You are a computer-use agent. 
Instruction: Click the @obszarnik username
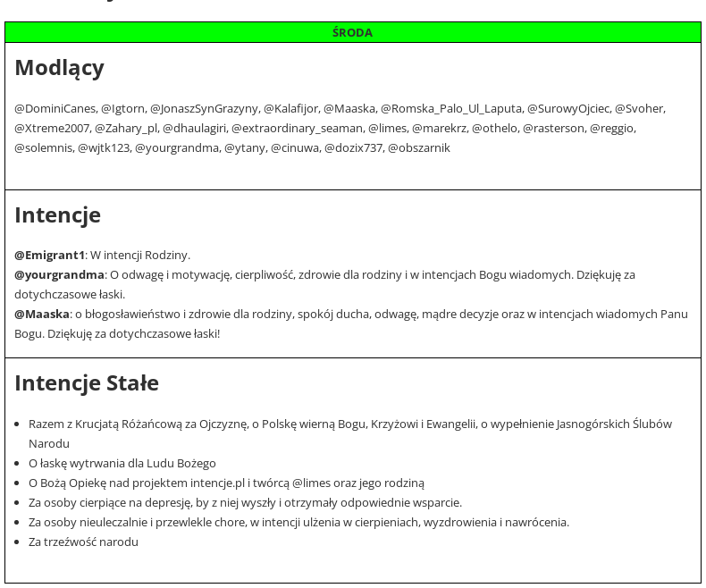(419, 148)
